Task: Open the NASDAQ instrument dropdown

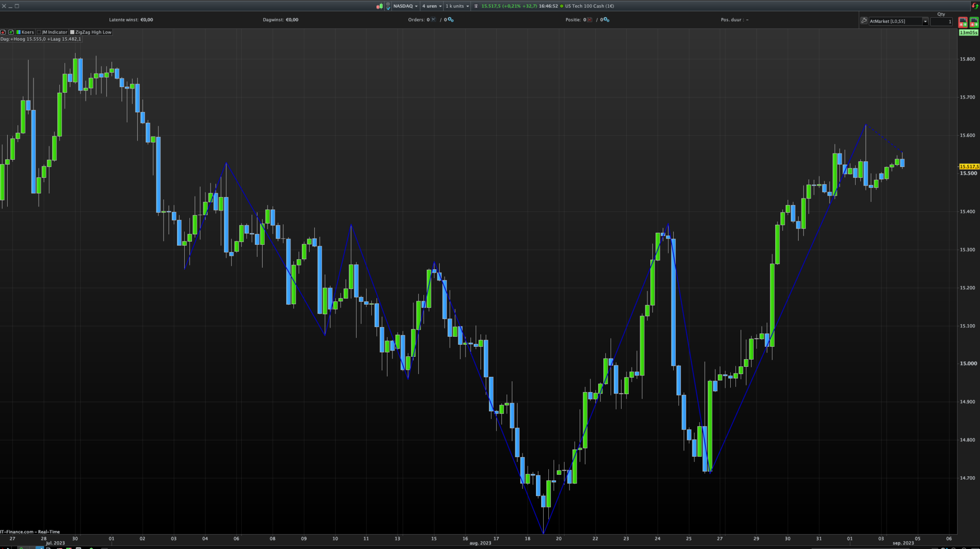Action: tap(405, 6)
